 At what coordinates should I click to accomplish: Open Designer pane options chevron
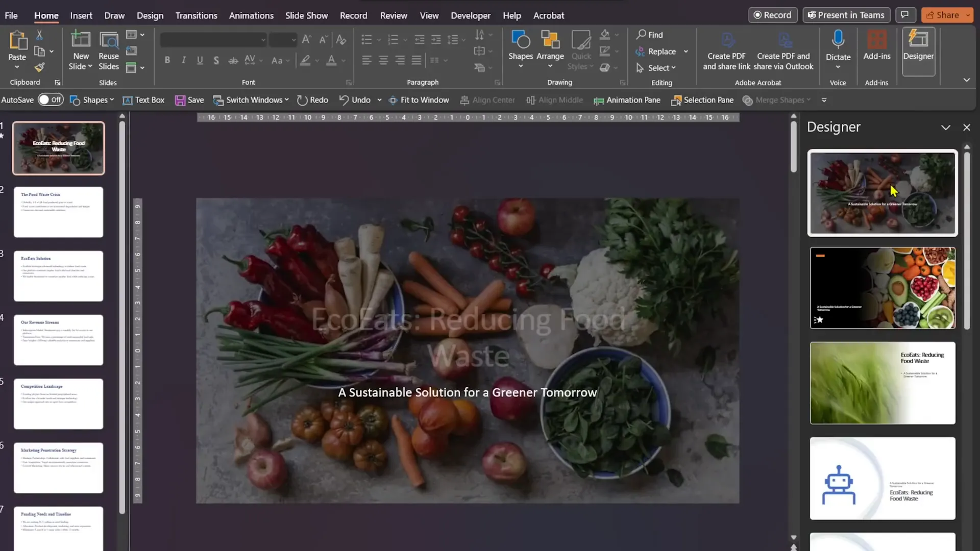945,128
